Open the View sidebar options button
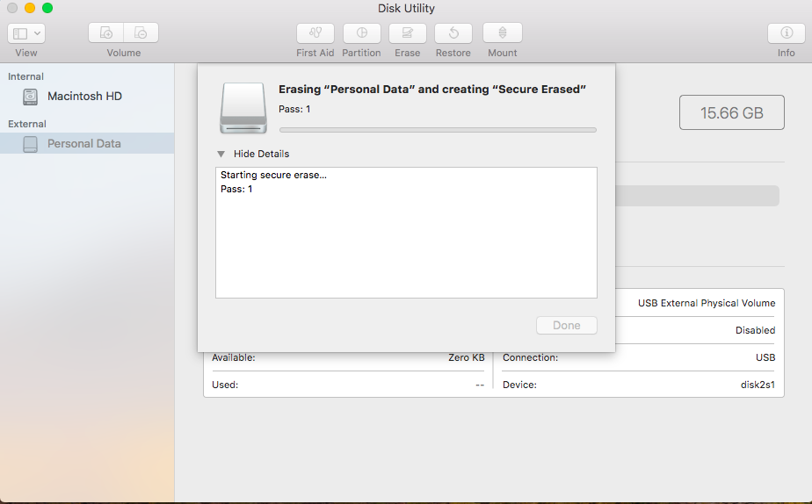812x504 pixels. (26, 33)
